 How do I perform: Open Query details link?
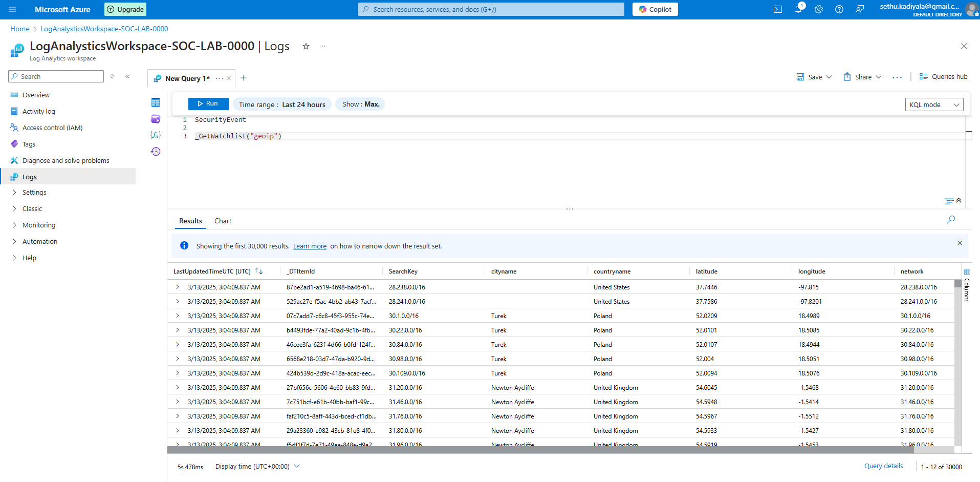[883, 466]
